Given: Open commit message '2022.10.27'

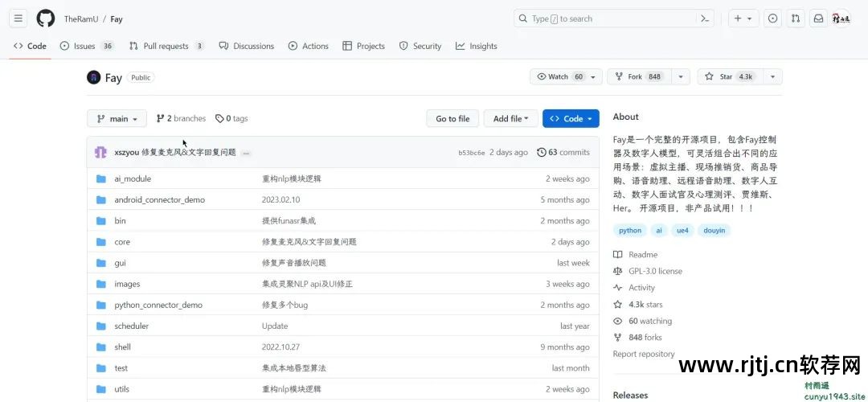Looking at the screenshot, I should (x=280, y=347).
